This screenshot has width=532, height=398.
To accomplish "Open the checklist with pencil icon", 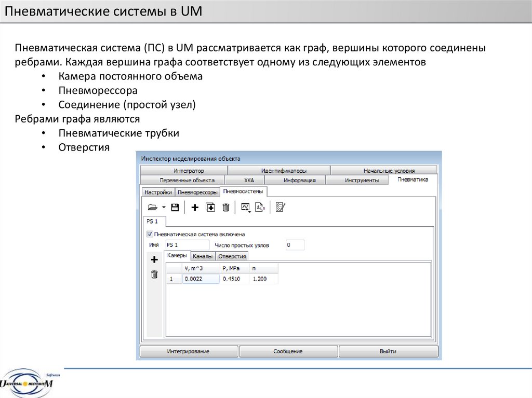I will tap(280, 207).
